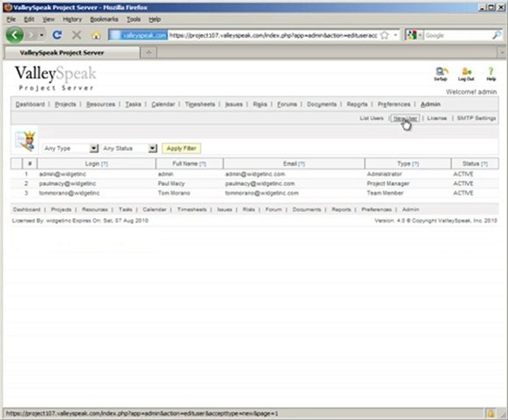Select login admin@widgetinc in row 1

click(x=62, y=174)
